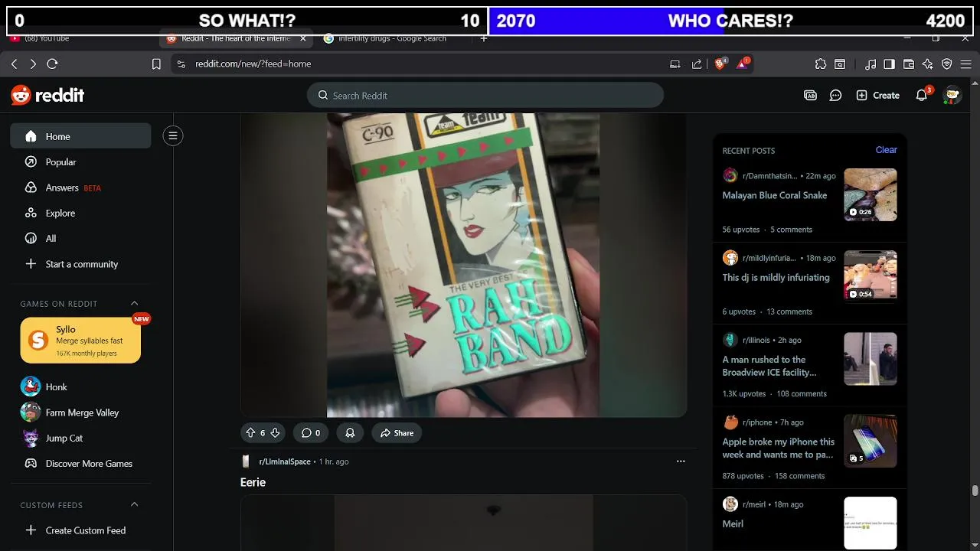This screenshot has height=551, width=980.
Task: Collapse the Games on Reddit section
Action: 134,304
